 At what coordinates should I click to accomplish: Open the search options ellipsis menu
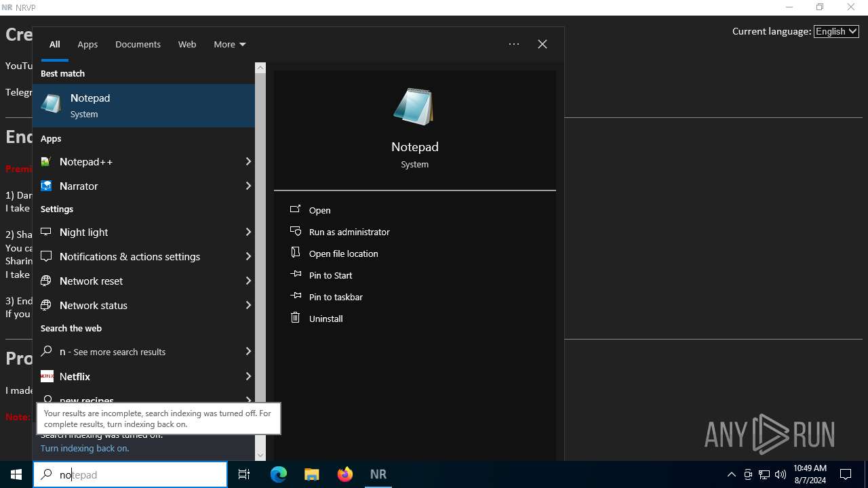tap(514, 44)
